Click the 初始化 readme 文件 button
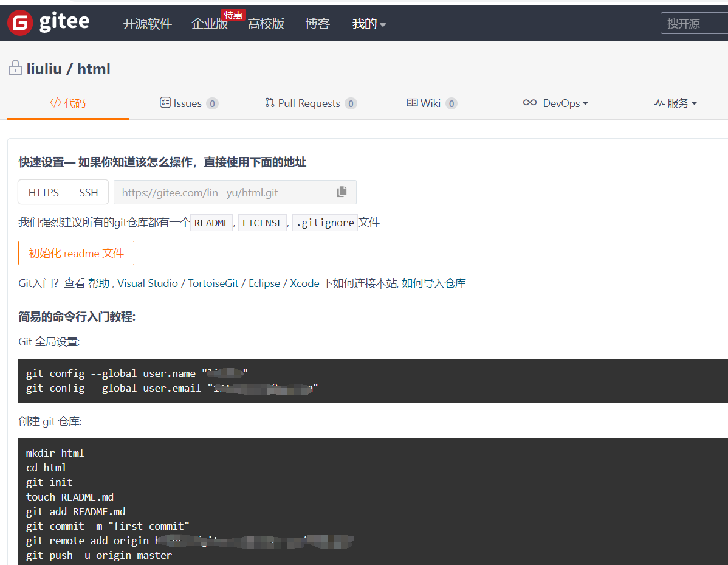Screen dimensions: 728x565 click(76, 253)
